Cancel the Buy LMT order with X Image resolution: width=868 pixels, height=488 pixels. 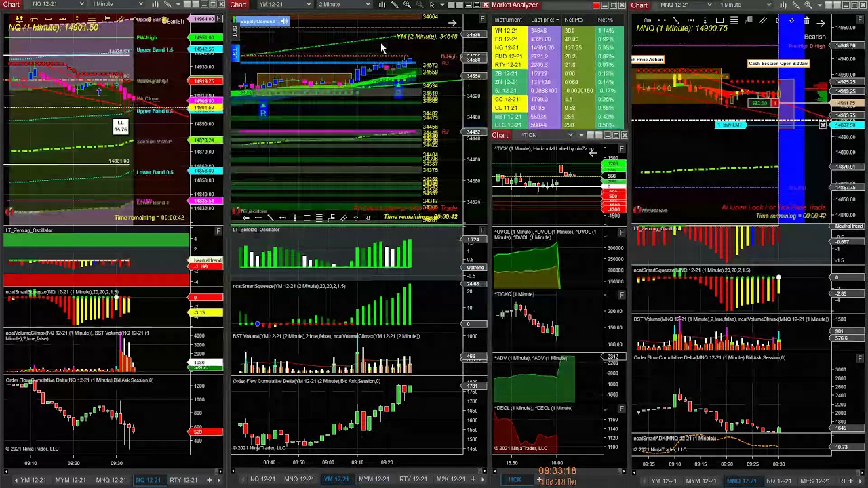(823, 125)
